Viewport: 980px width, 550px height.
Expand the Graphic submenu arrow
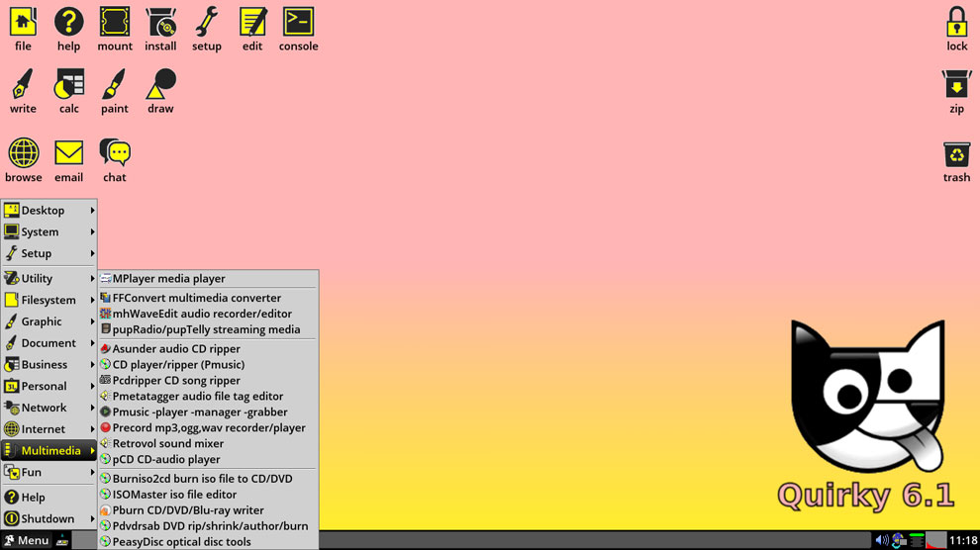tap(92, 321)
